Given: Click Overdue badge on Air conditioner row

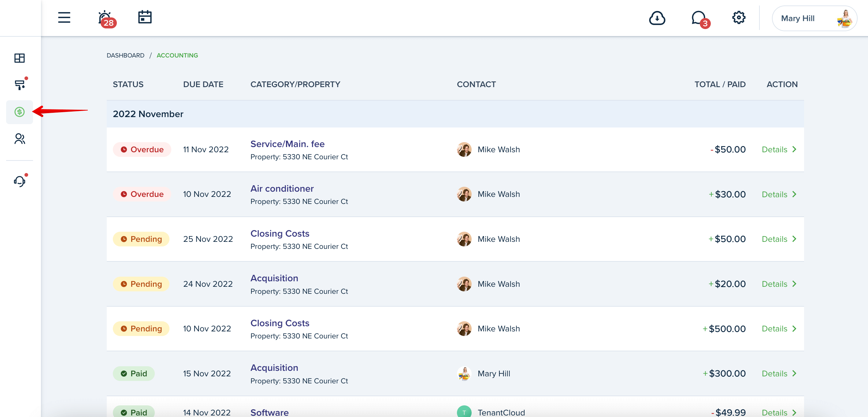Looking at the screenshot, I should pos(142,194).
